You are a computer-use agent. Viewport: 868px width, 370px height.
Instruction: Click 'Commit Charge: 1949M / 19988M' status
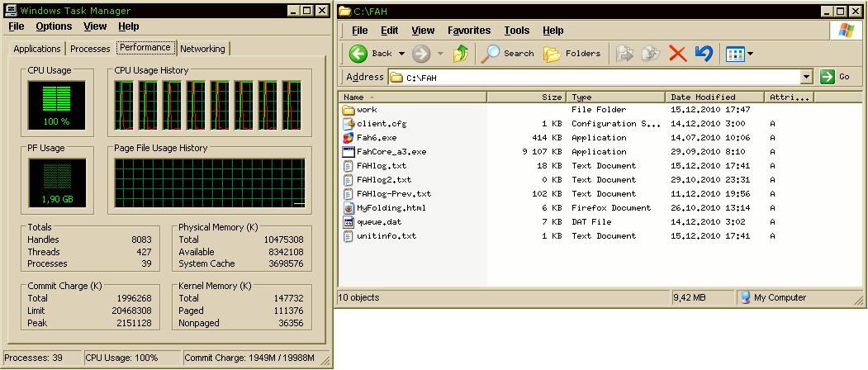click(x=249, y=358)
